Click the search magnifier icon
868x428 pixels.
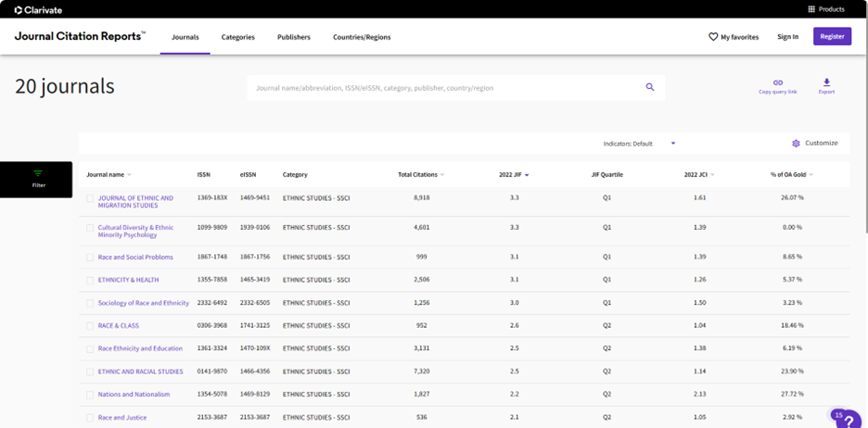(650, 87)
